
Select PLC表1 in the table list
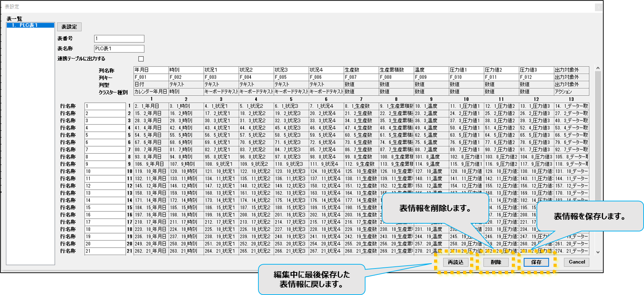30,25
